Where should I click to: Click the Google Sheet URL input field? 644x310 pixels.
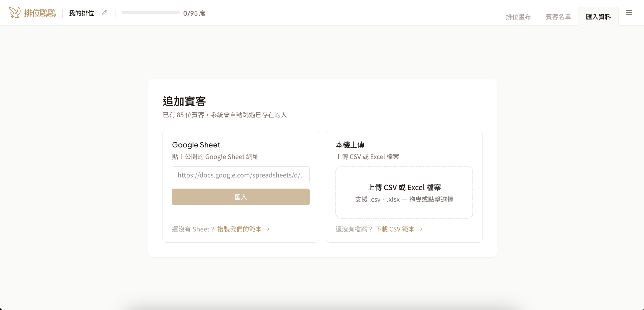click(240, 175)
